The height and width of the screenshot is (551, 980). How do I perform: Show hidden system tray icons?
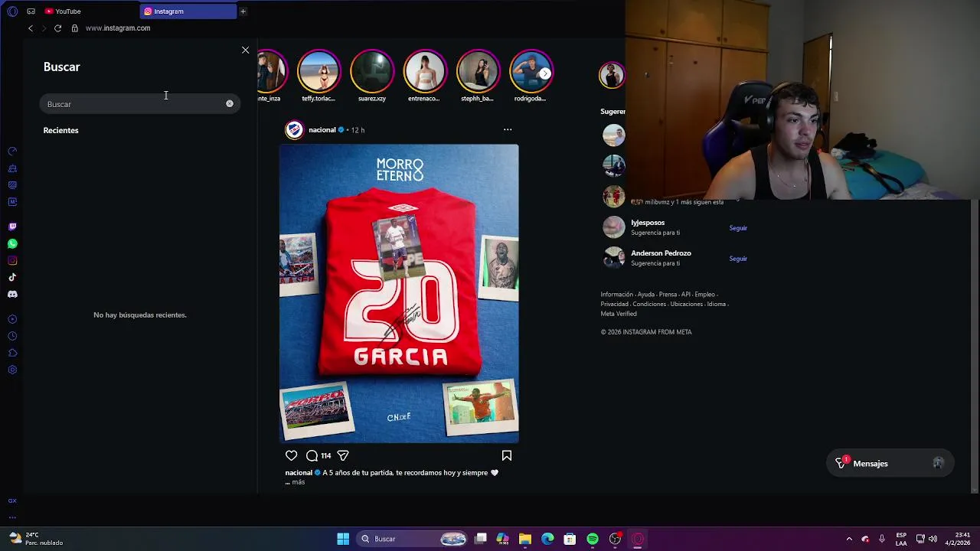[849, 539]
